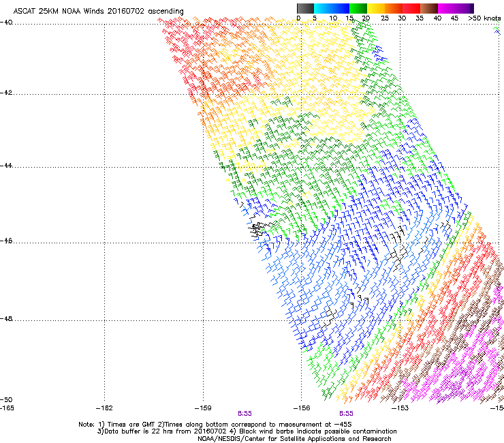This screenshot has height=443, width=504.
Task: Select the brown 35-40 knots legend color
Action: pos(429,8)
